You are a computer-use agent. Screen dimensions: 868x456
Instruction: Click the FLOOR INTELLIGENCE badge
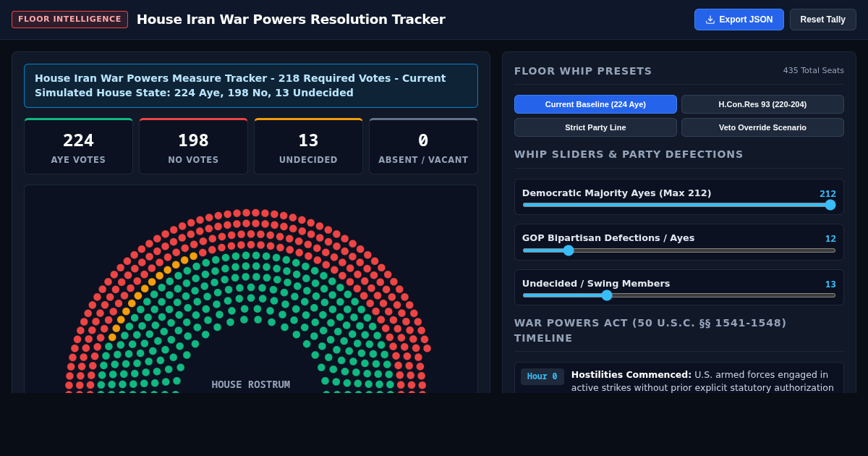click(69, 20)
